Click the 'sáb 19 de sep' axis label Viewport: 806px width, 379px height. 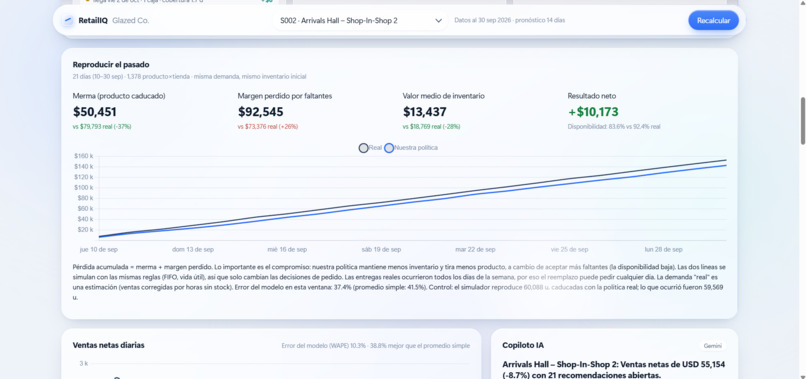[x=381, y=249]
